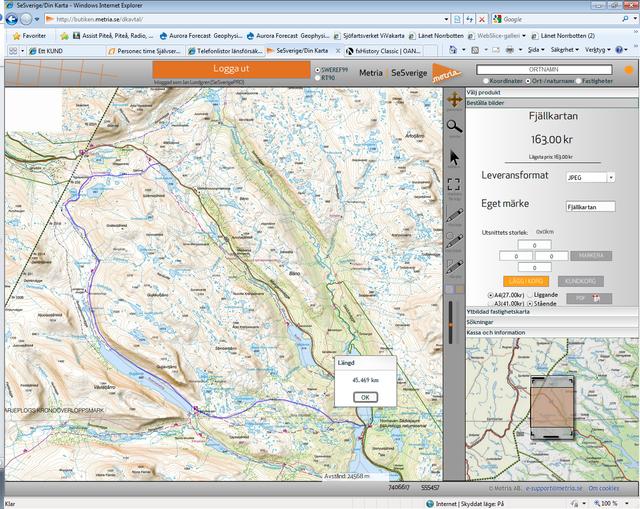Adjust the vertical map zoom slider
Image resolution: width=640 pixels, height=509 pixels.
tap(454, 325)
